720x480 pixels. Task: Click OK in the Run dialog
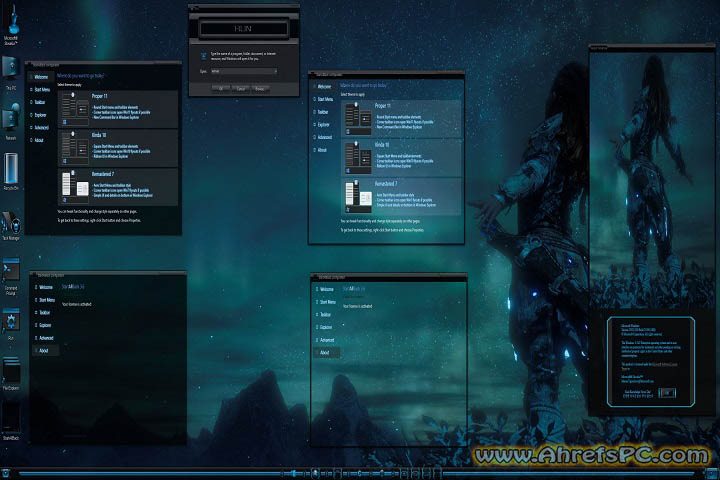coord(221,89)
